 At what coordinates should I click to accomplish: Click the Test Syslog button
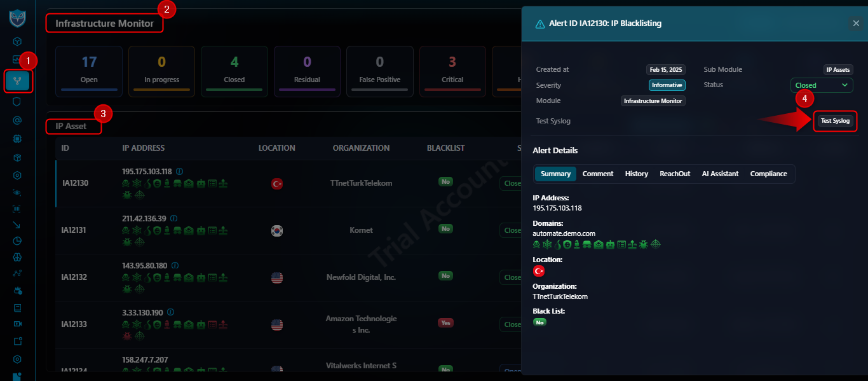(x=835, y=121)
